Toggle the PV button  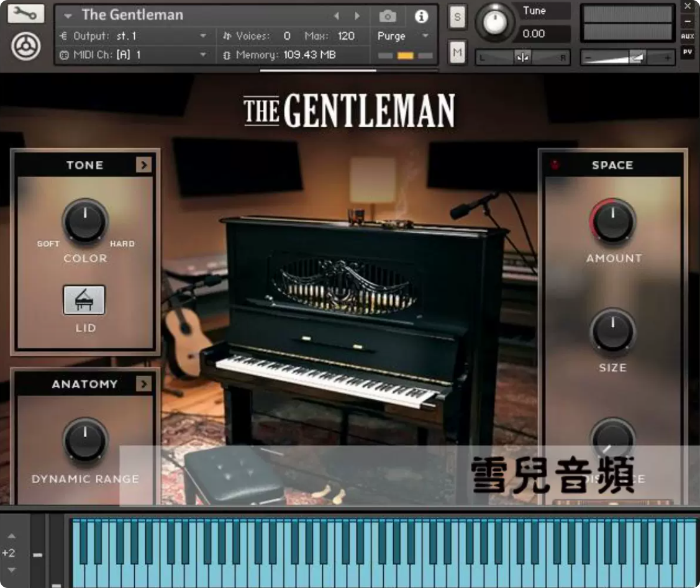[688, 52]
